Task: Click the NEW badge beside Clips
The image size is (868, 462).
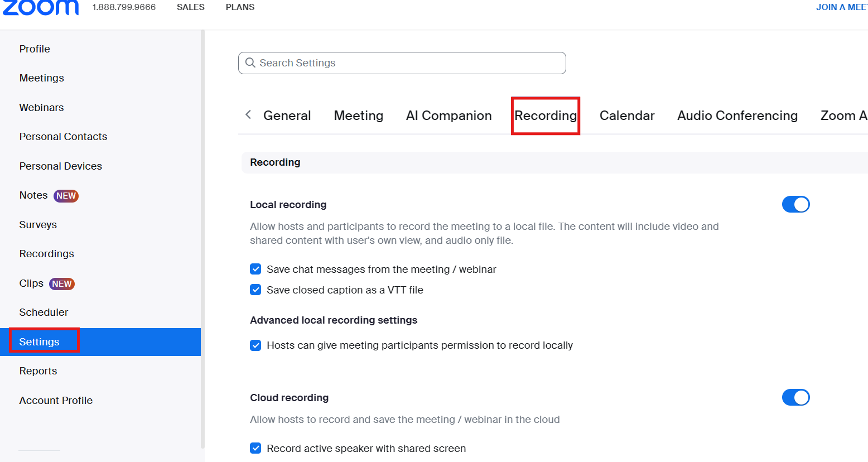Action: (62, 284)
